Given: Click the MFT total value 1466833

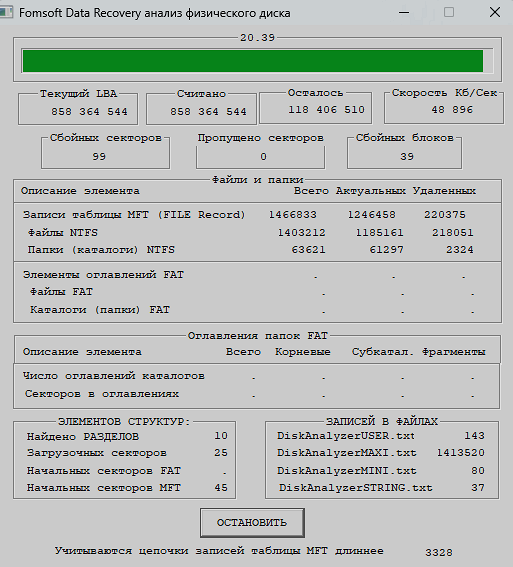Looking at the screenshot, I should 292,215.
